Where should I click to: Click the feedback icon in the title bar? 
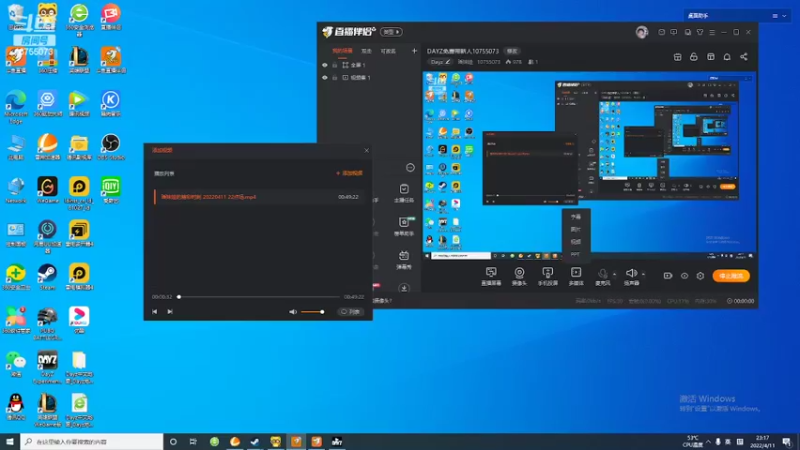pos(673,32)
